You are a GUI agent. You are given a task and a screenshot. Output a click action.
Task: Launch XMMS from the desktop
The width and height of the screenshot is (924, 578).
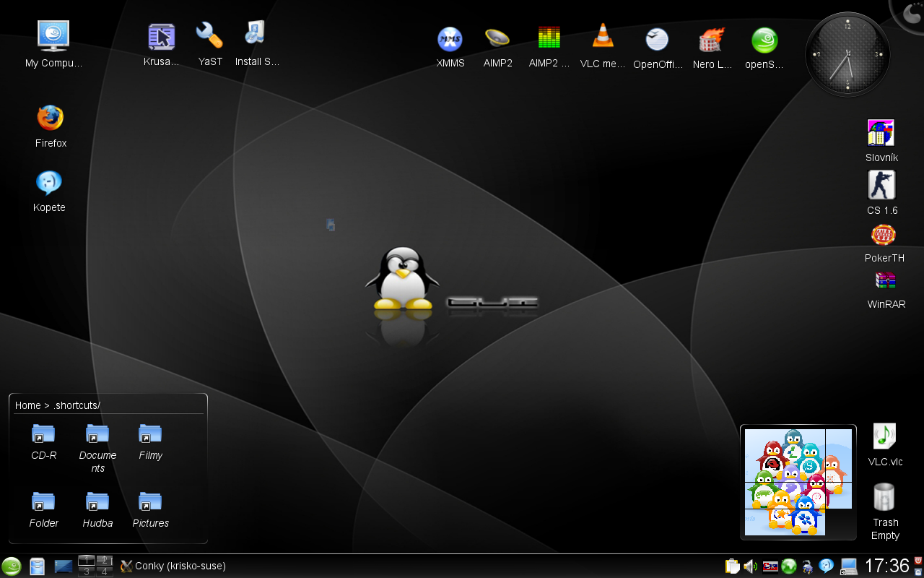coord(450,46)
